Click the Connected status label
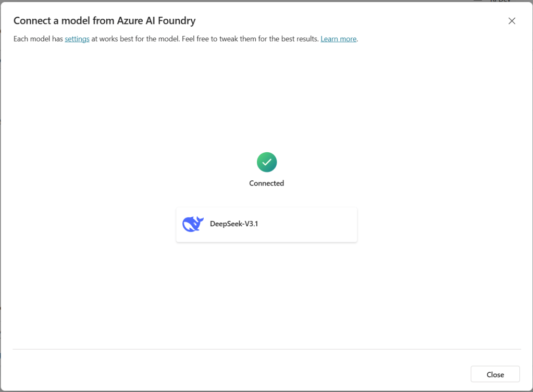Image resolution: width=533 pixels, height=392 pixels. click(266, 183)
